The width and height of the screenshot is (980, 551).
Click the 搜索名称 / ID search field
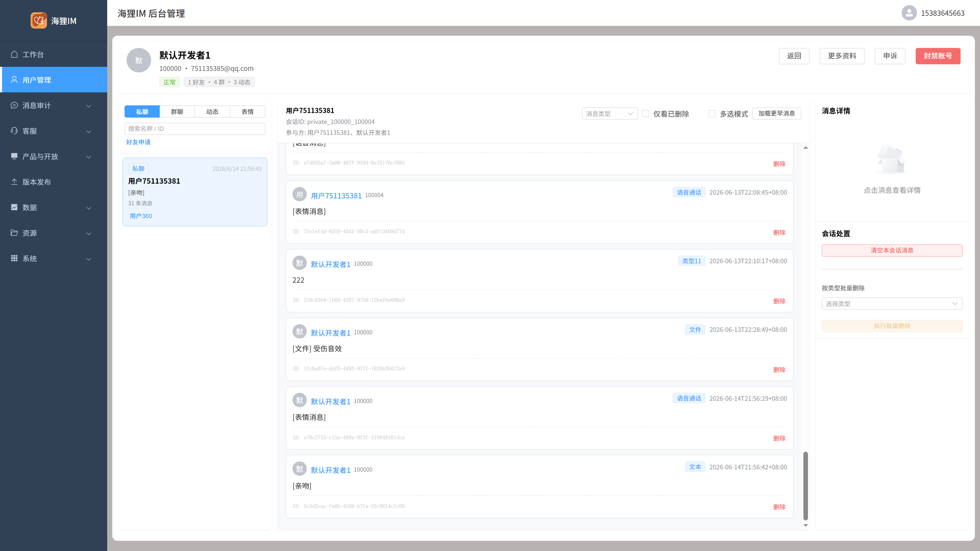[195, 129]
